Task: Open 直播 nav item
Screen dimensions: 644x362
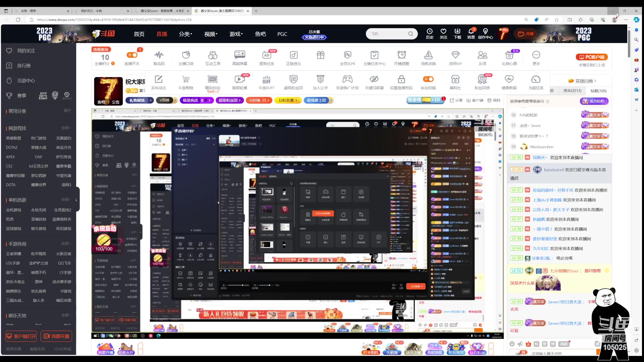Action: tap(162, 34)
